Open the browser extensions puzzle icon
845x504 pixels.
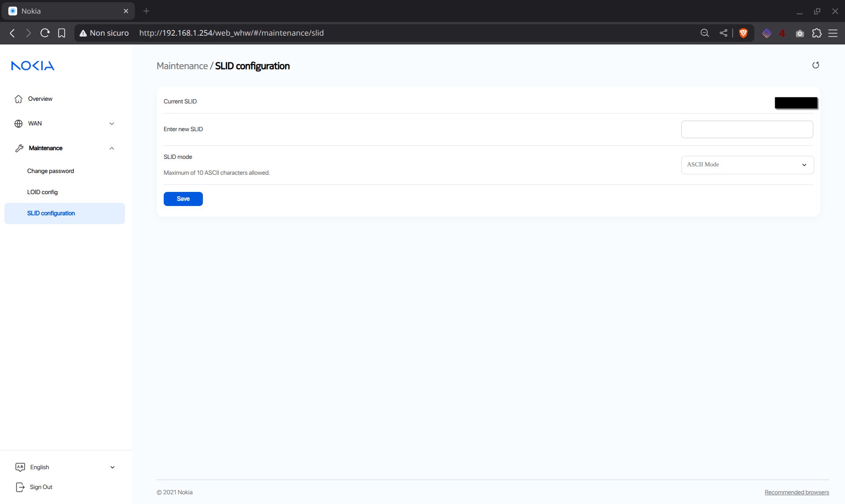(817, 33)
